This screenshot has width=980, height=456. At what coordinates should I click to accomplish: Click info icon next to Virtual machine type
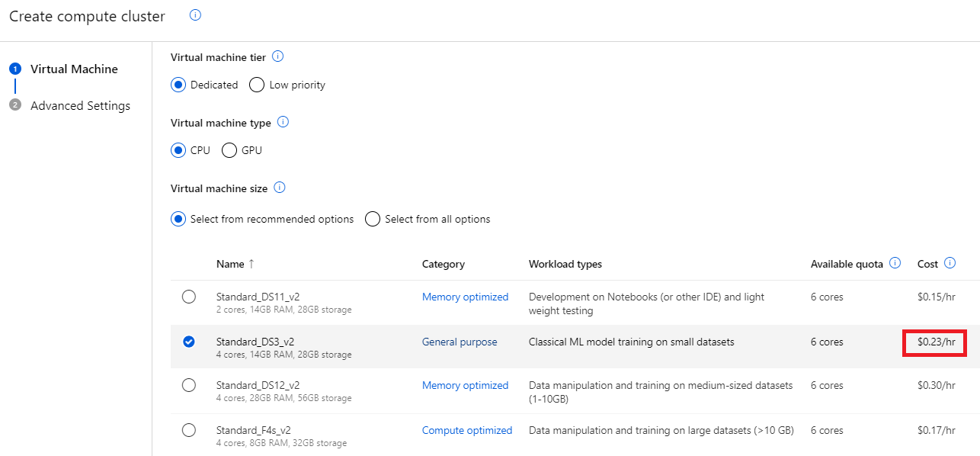[x=283, y=122]
